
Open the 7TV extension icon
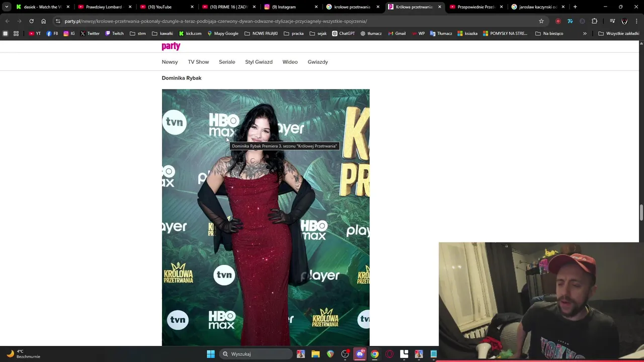click(x=570, y=21)
